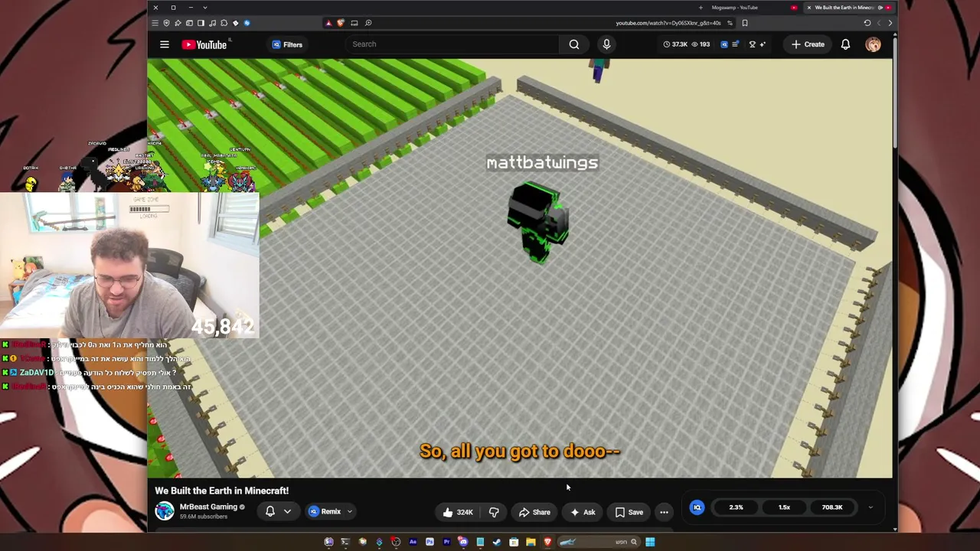The image size is (980, 551).
Task: Click the vidIQ Remix button
Action: pos(325,511)
